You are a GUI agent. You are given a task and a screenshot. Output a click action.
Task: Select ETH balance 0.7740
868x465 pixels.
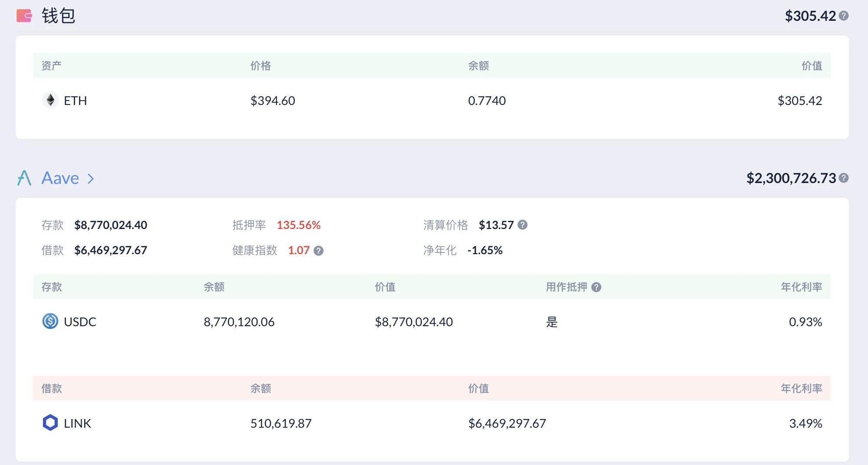coord(487,101)
